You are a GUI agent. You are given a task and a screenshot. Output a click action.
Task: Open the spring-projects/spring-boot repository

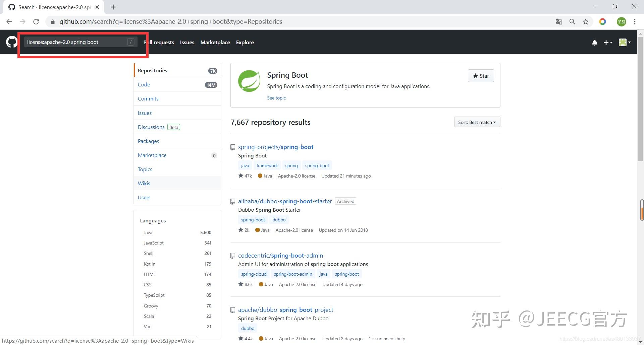pos(276,147)
